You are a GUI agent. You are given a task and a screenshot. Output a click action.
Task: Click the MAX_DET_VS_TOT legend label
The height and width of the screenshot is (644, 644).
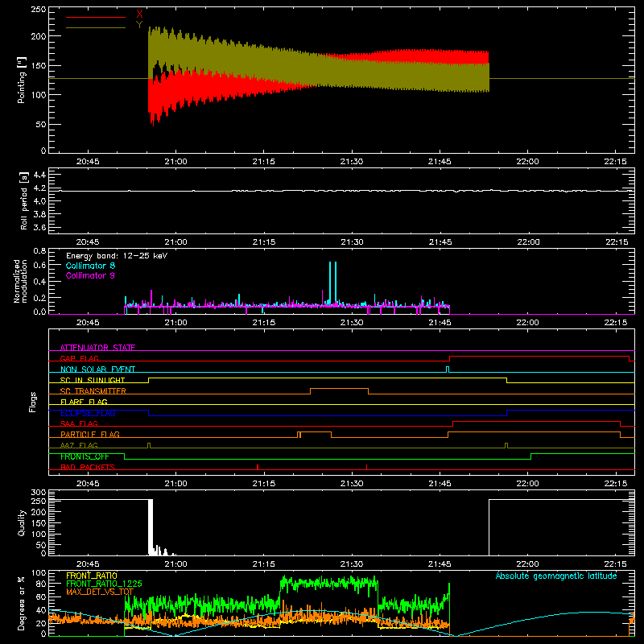point(100,592)
